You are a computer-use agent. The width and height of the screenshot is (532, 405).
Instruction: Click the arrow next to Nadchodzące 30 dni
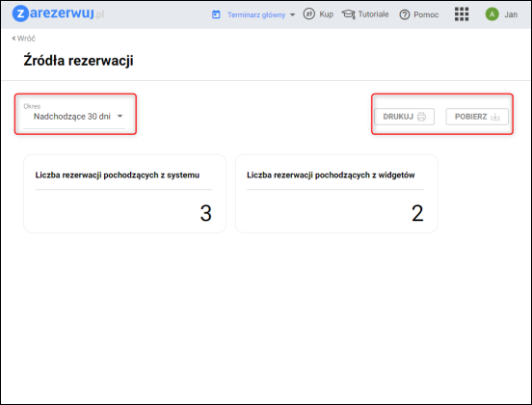coord(120,116)
